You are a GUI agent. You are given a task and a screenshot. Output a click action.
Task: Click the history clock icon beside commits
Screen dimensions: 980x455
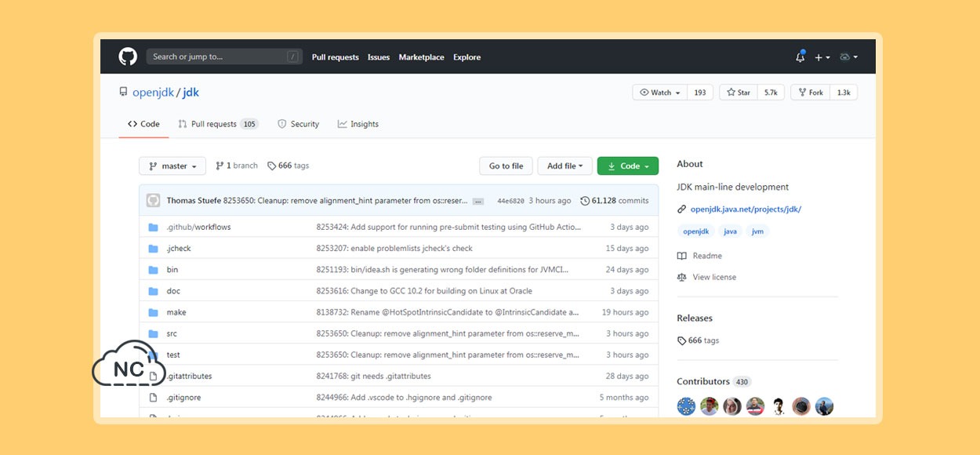click(585, 201)
